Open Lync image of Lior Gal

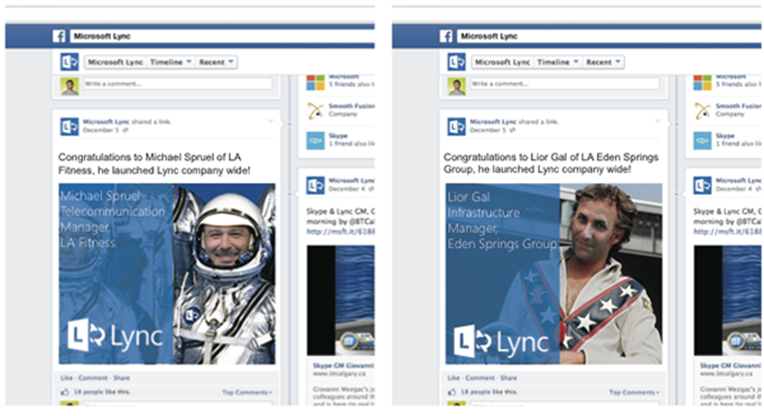pyautogui.click(x=554, y=274)
